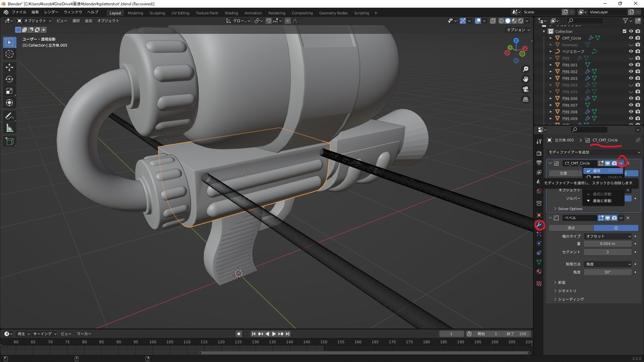Click viewport zoom magnifier icon
644x362 pixels.
click(x=525, y=69)
